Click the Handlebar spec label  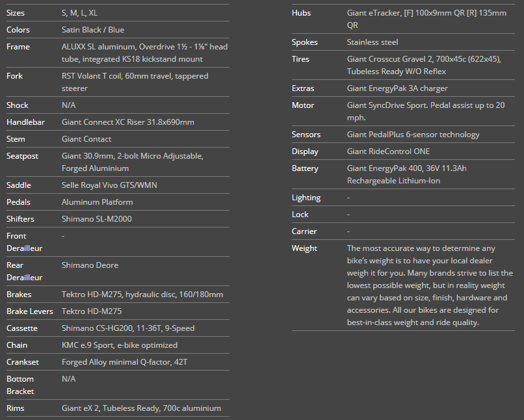tap(25, 122)
